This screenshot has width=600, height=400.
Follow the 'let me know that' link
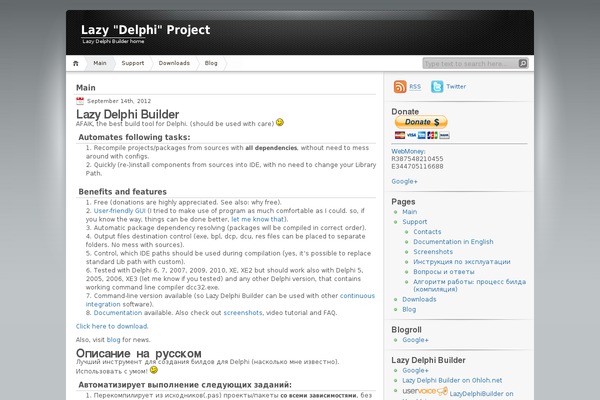(x=258, y=219)
